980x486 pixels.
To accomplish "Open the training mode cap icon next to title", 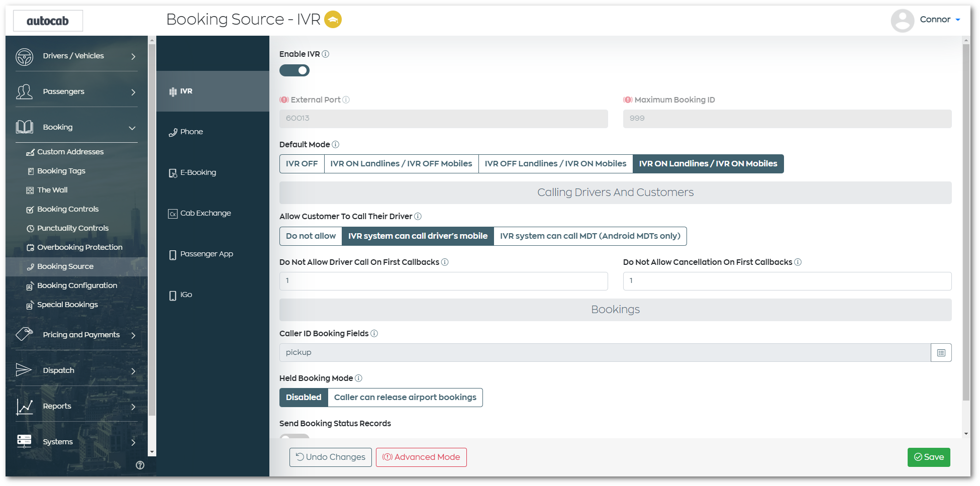I will pyautogui.click(x=333, y=20).
